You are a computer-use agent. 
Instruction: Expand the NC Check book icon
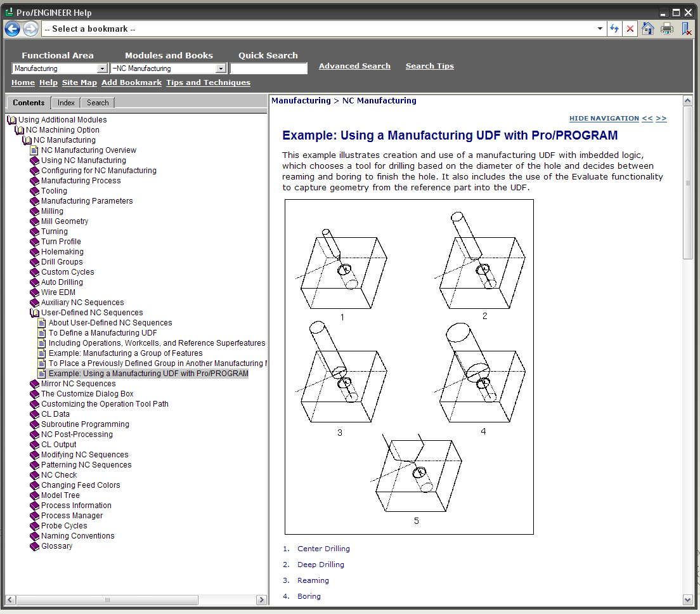pos(34,475)
